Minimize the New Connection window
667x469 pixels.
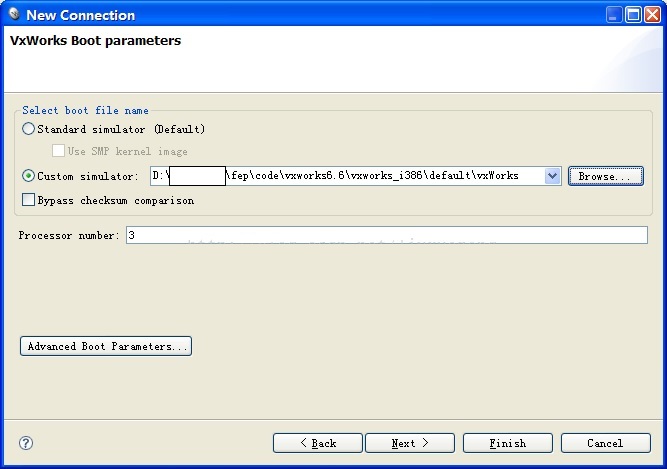click(x=614, y=15)
